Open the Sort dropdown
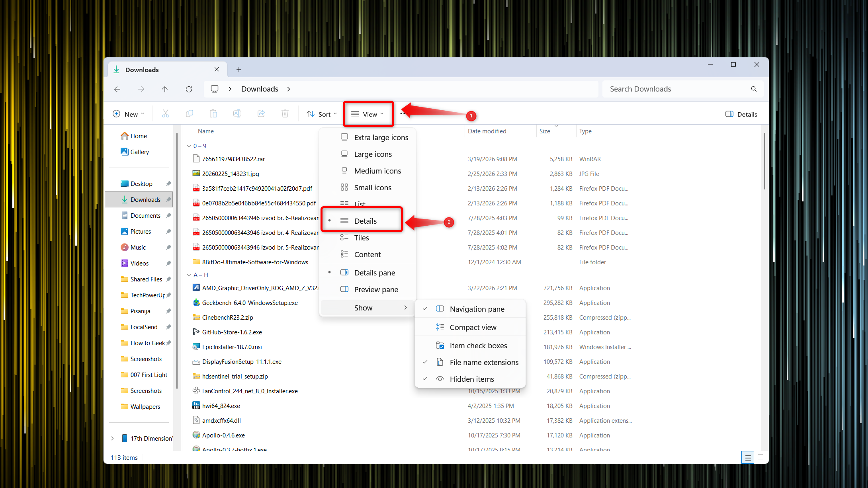Image resolution: width=868 pixels, height=488 pixels. pos(322,114)
